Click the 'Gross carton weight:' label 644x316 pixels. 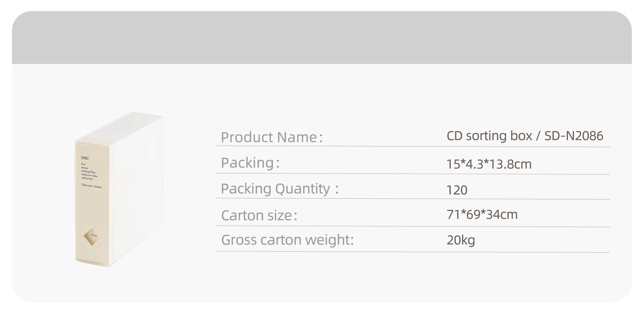point(287,240)
